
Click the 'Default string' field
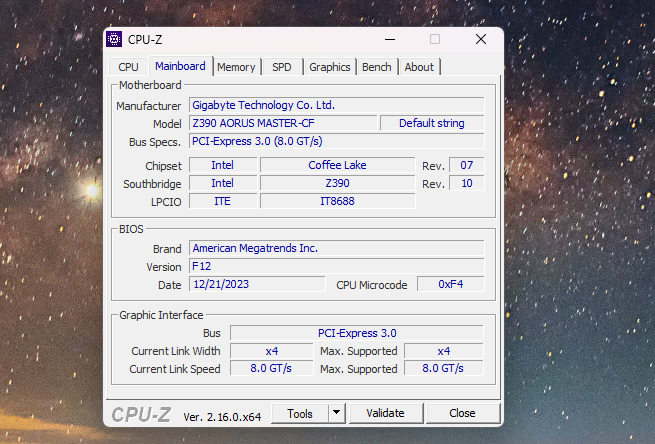(x=432, y=123)
